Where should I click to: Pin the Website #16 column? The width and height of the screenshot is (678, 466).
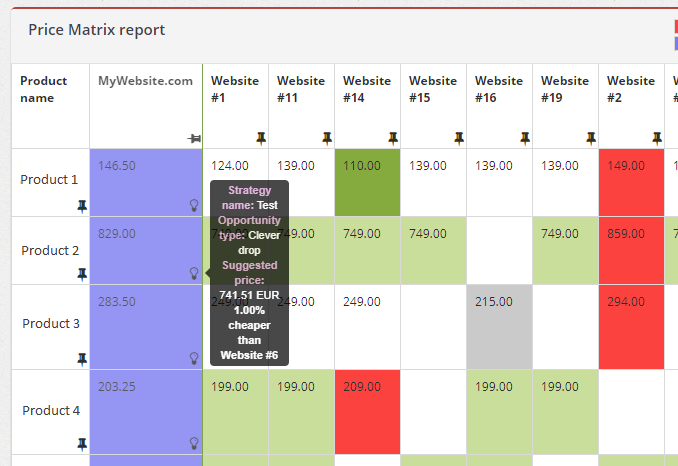pyautogui.click(x=525, y=138)
